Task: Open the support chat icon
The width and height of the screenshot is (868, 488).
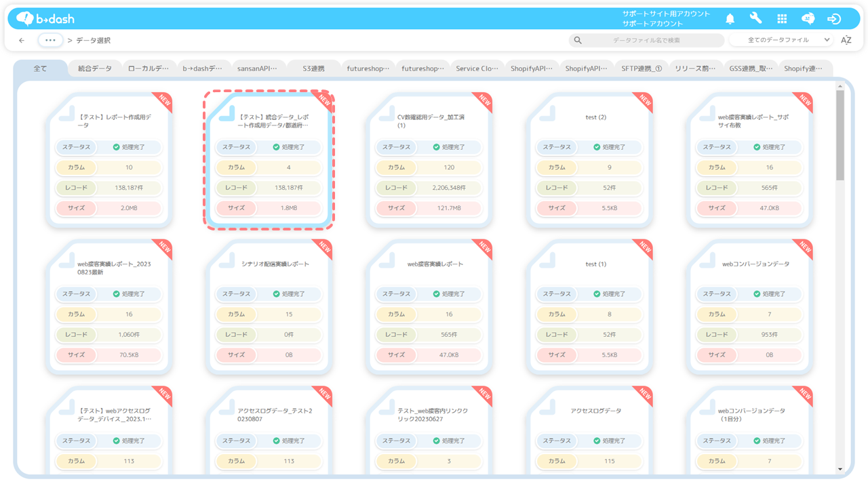Action: [x=808, y=19]
